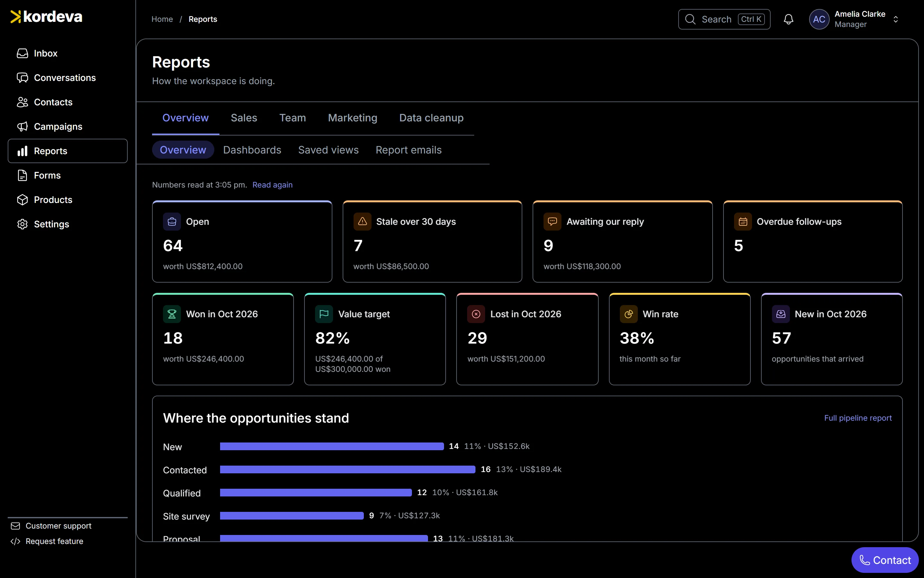Go to Home in breadcrumb

coord(162,19)
